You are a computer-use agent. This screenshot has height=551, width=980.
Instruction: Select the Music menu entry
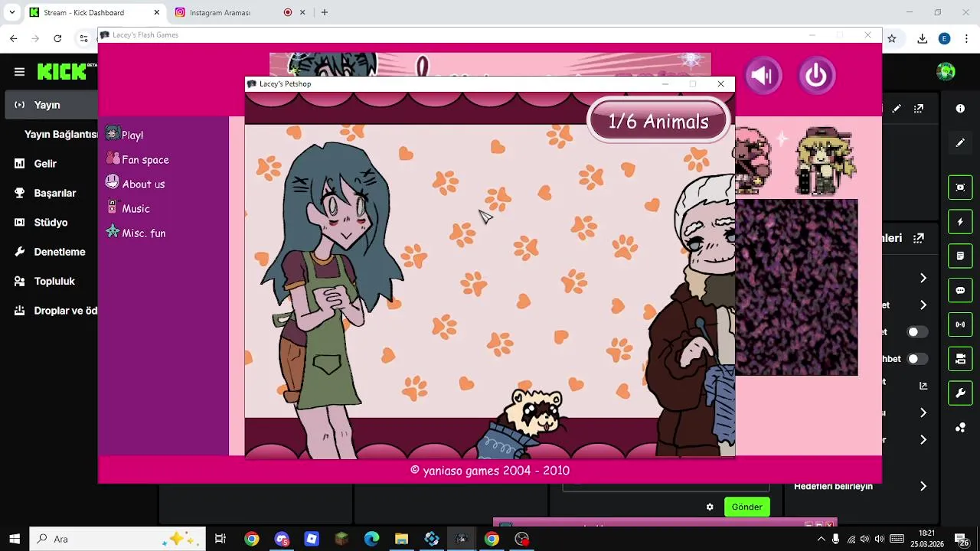[x=127, y=208]
